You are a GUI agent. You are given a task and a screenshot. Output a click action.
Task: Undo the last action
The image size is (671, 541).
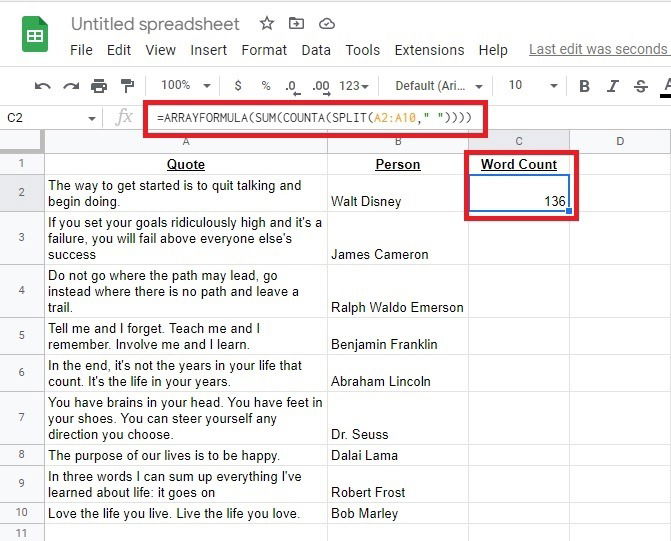pyautogui.click(x=42, y=86)
